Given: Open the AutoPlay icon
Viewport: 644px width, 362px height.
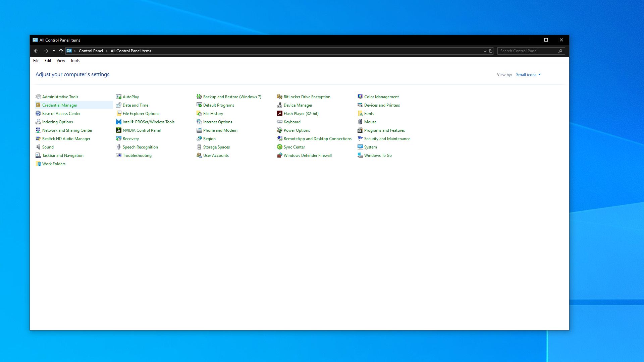Looking at the screenshot, I should pos(119,97).
